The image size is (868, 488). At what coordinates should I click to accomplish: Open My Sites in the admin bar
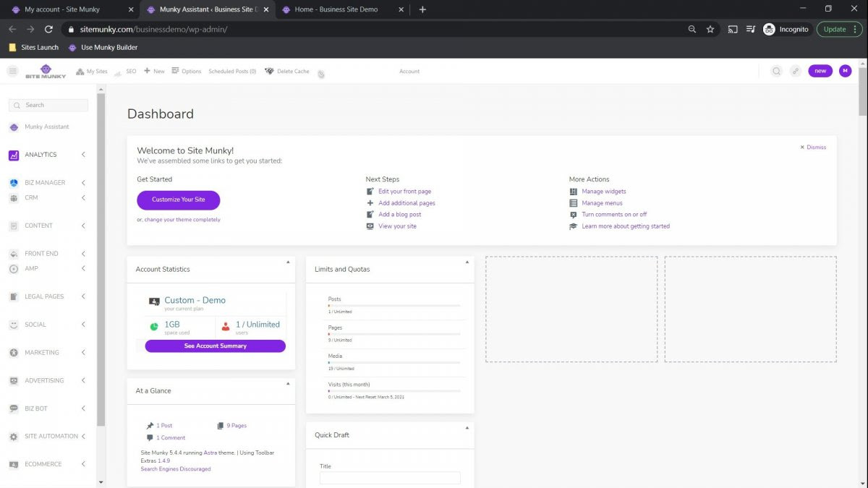click(91, 72)
